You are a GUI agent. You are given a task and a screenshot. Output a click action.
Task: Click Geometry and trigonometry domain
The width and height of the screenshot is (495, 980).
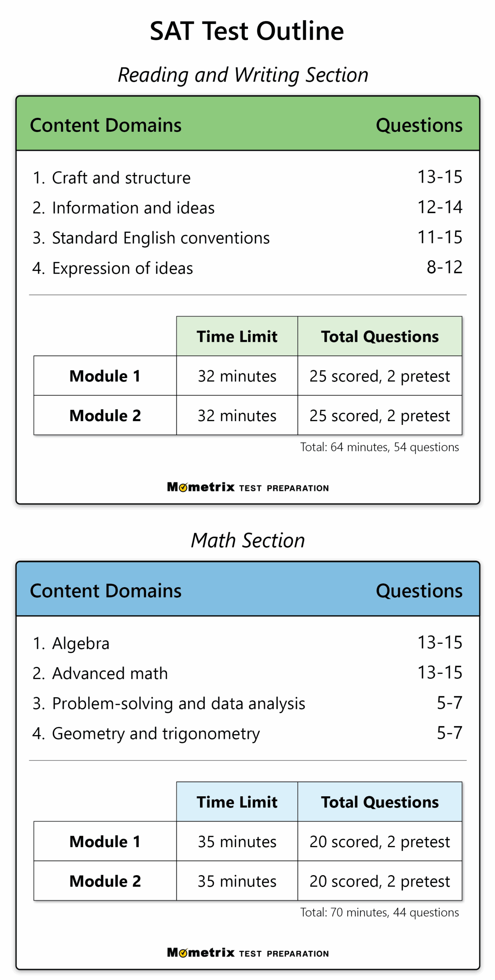tap(156, 734)
